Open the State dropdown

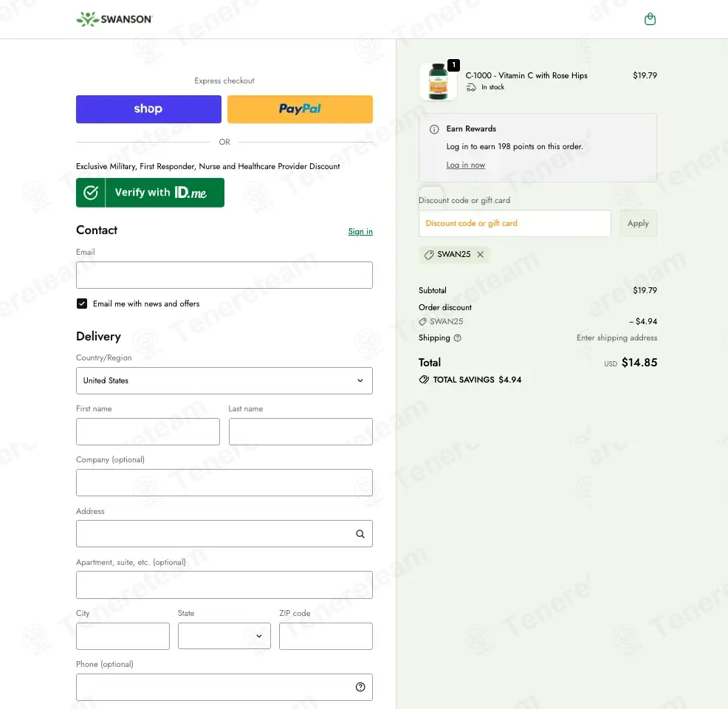coord(224,636)
